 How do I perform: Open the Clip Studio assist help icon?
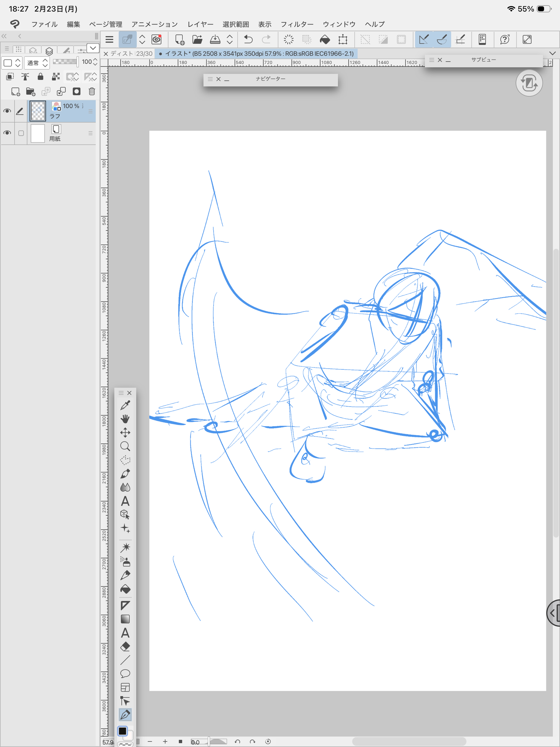pos(505,40)
